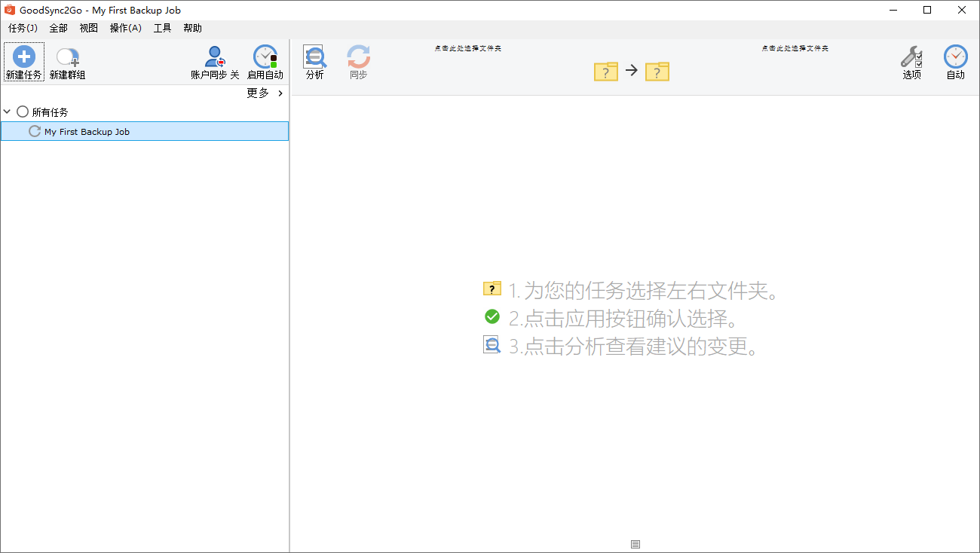This screenshot has width=980, height=553.
Task: Click the 新建群组 icon
Action: coord(67,56)
